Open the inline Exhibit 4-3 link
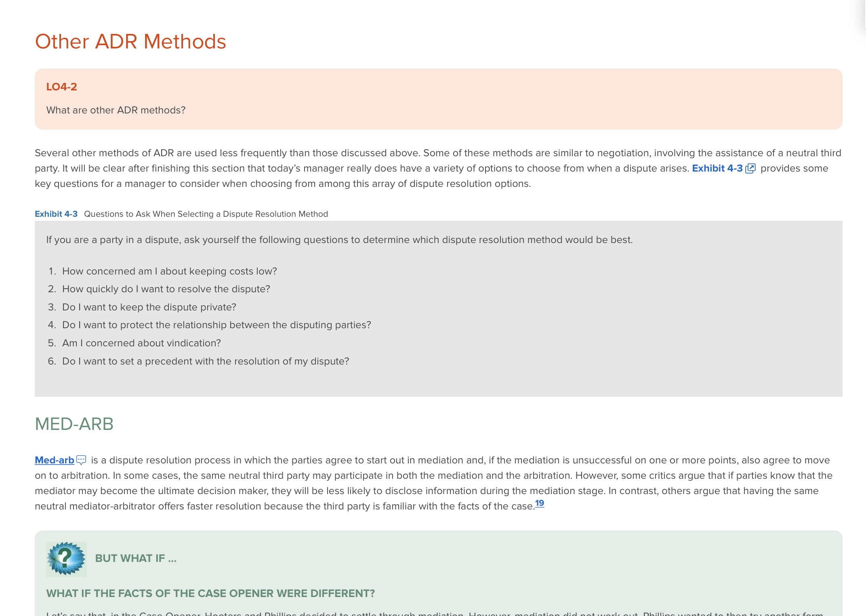866x616 pixels. 717,168
